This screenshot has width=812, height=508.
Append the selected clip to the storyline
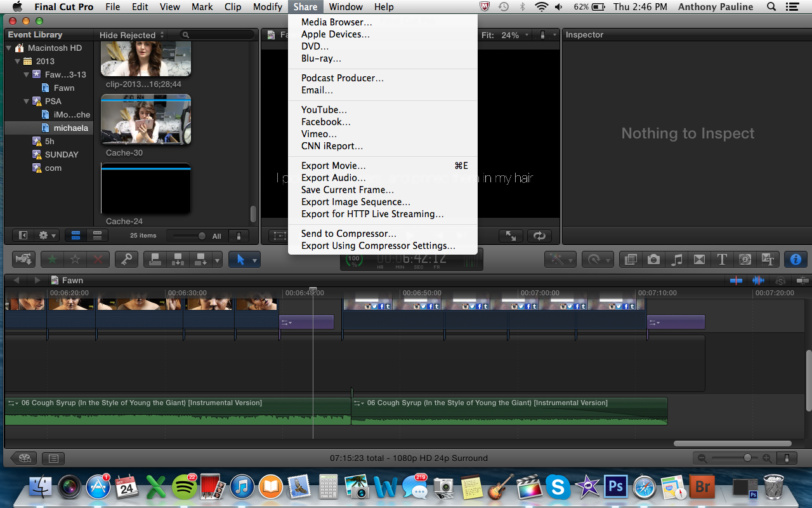[202, 259]
